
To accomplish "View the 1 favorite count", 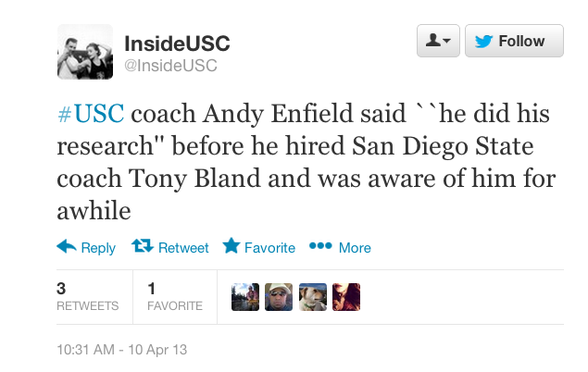I will tap(175, 297).
